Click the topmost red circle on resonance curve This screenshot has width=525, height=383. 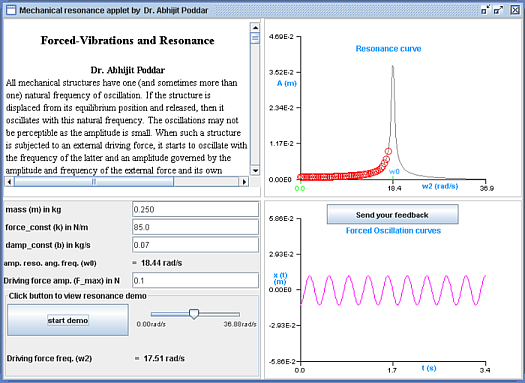click(x=388, y=152)
